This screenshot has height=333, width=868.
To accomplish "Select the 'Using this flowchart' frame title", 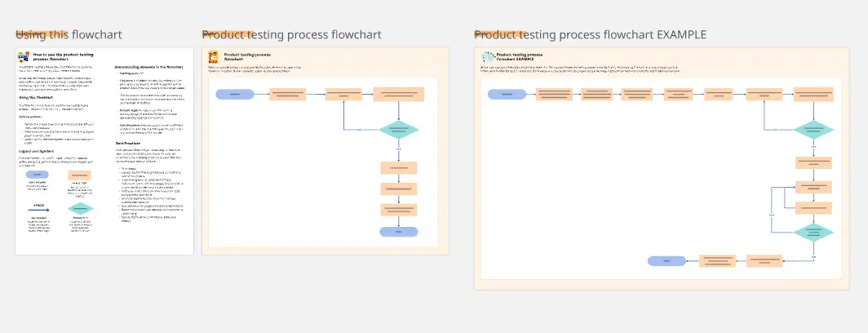I will (x=69, y=34).
